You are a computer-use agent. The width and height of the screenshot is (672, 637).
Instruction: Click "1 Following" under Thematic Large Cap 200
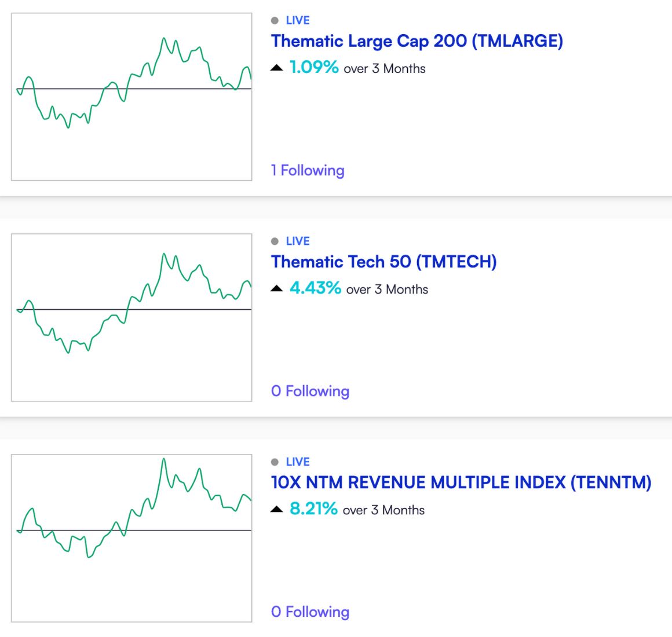pos(308,170)
